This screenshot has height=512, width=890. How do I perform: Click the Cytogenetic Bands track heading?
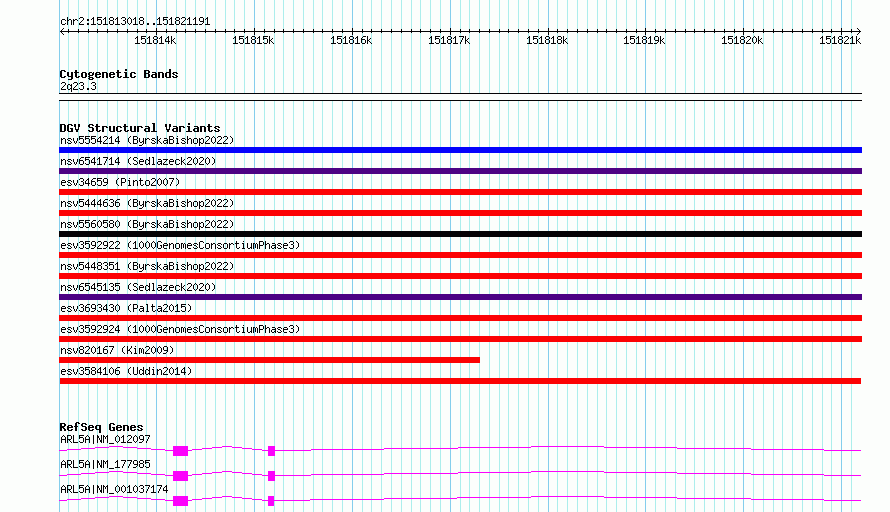(x=119, y=74)
